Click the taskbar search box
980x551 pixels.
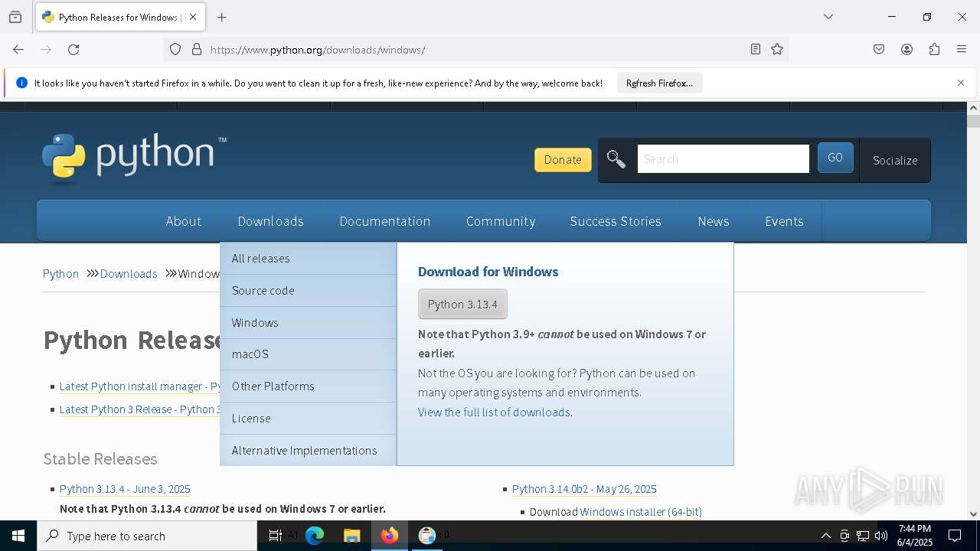147,536
